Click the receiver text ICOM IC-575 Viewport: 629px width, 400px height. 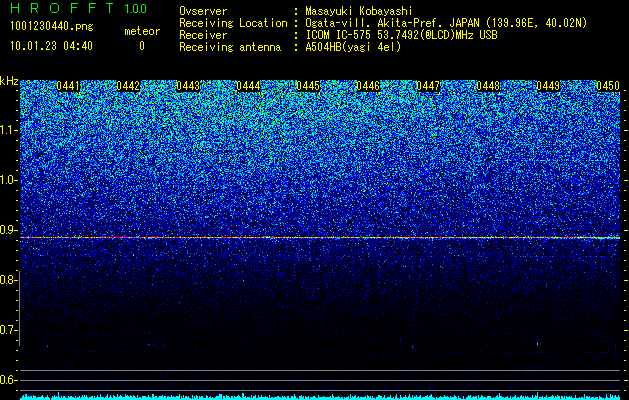339,35
